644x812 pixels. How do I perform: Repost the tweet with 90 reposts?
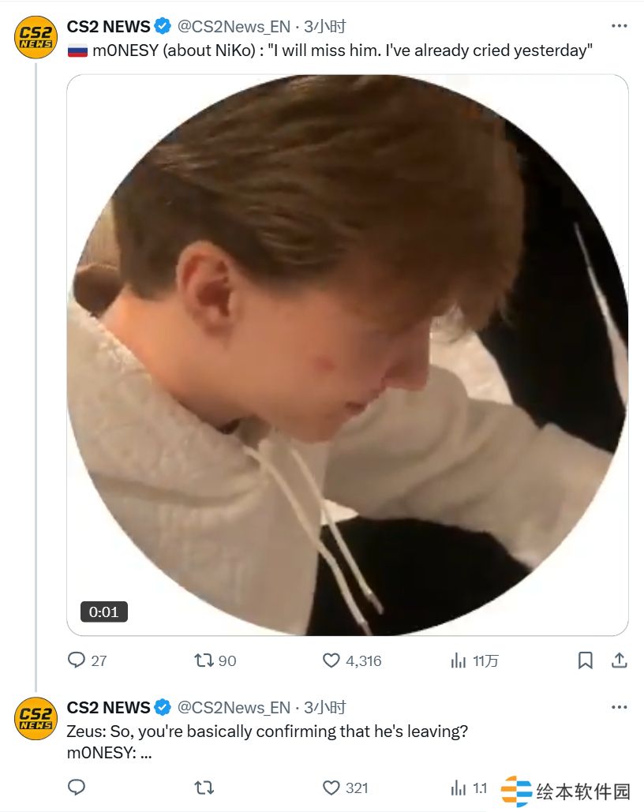click(x=204, y=660)
